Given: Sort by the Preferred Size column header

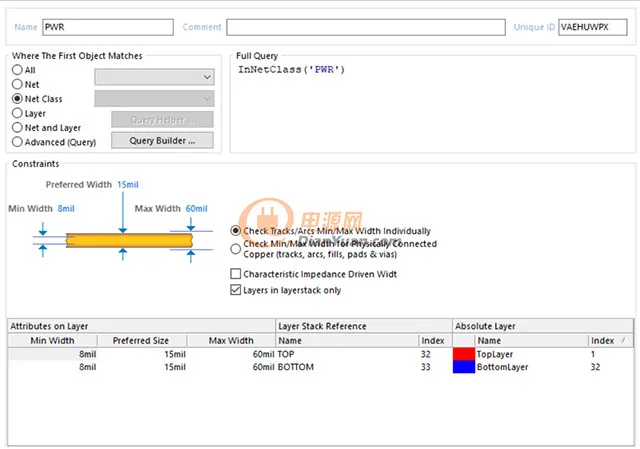Looking at the screenshot, I should tap(141, 340).
